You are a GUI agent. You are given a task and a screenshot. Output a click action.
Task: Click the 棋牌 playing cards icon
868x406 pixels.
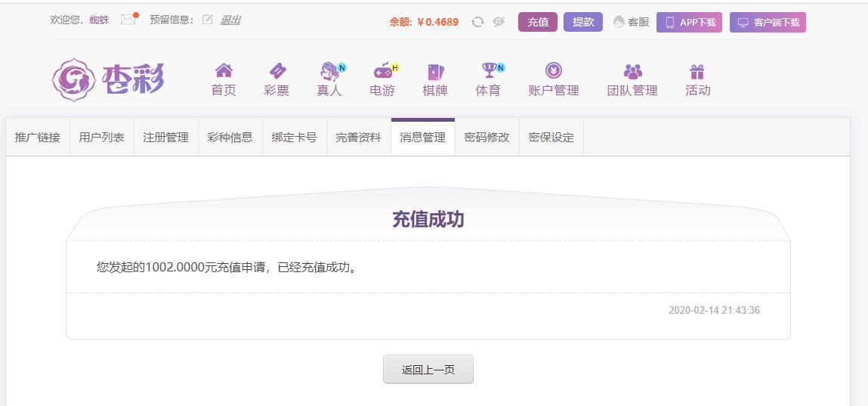[436, 72]
